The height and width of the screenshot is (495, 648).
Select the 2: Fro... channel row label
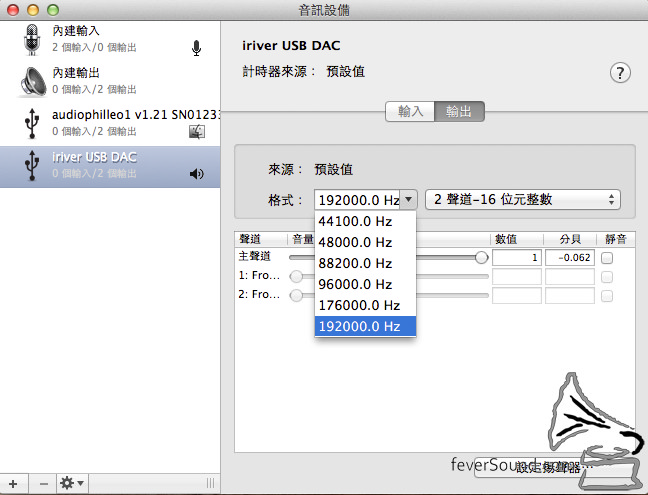[x=259, y=294]
